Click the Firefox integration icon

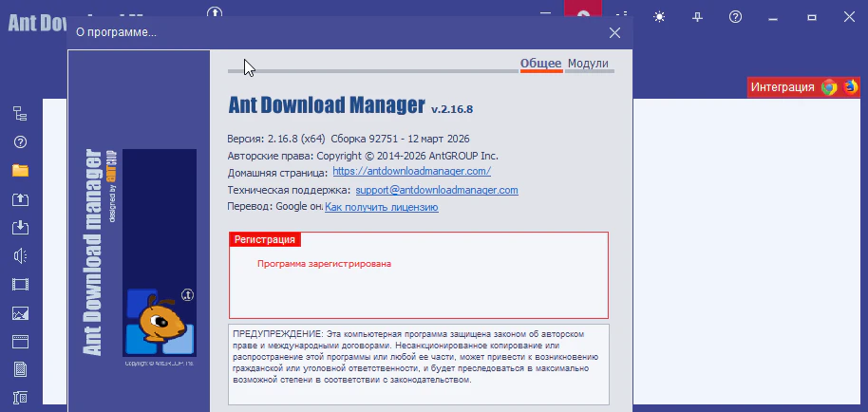click(851, 87)
